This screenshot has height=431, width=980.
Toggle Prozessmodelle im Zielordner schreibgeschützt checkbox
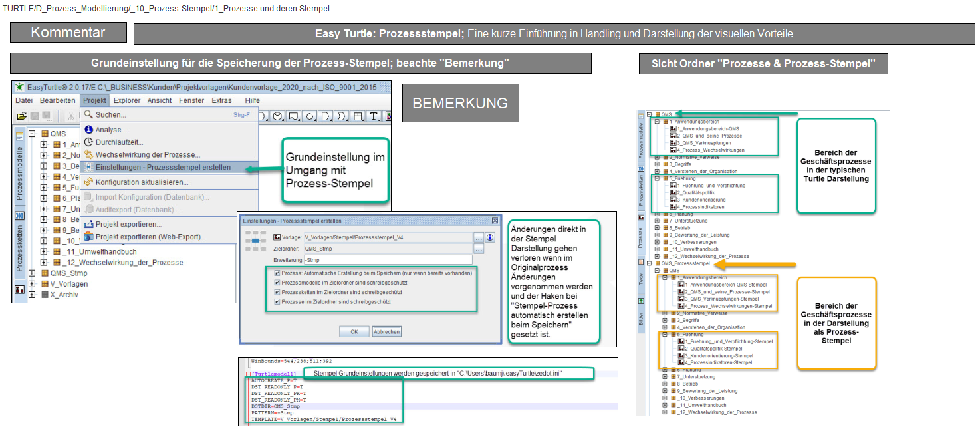[x=277, y=283]
